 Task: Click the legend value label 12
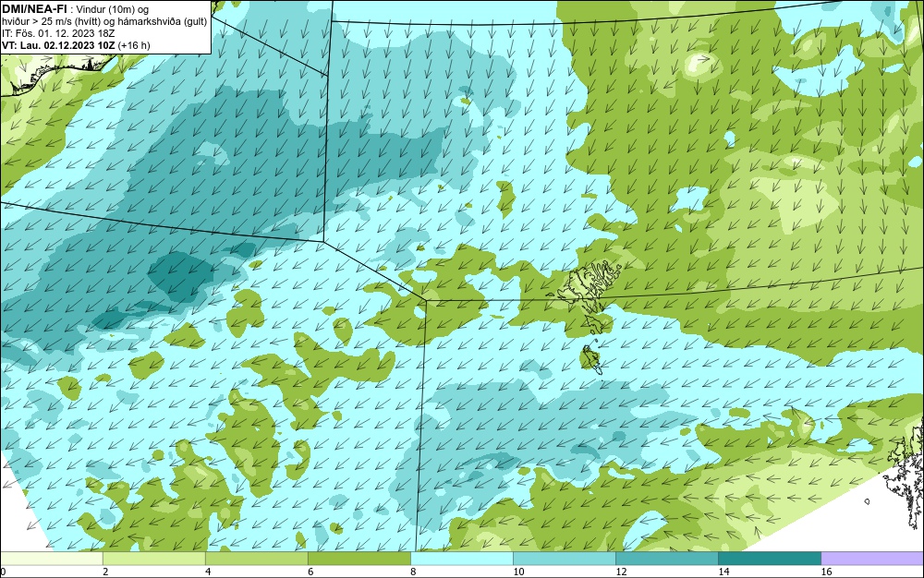[x=621, y=572]
